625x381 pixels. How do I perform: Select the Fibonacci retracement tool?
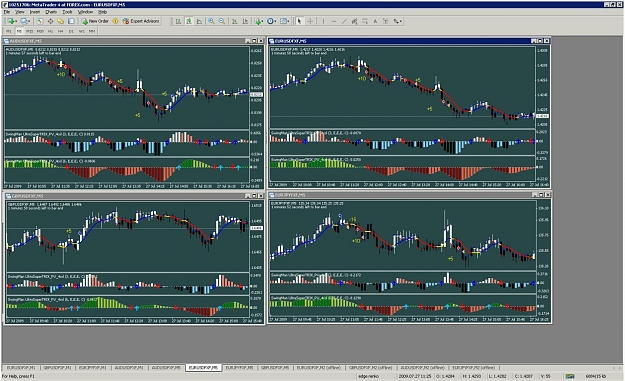point(365,22)
